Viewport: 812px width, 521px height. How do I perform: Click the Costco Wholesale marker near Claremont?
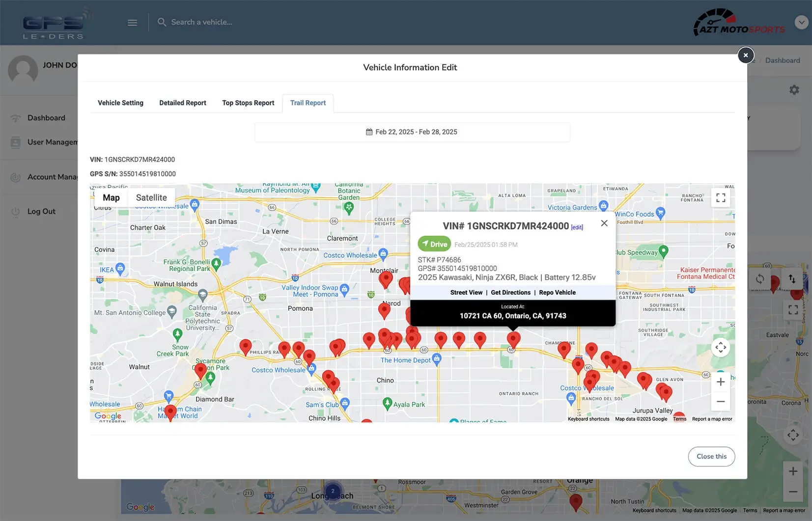pos(383,254)
